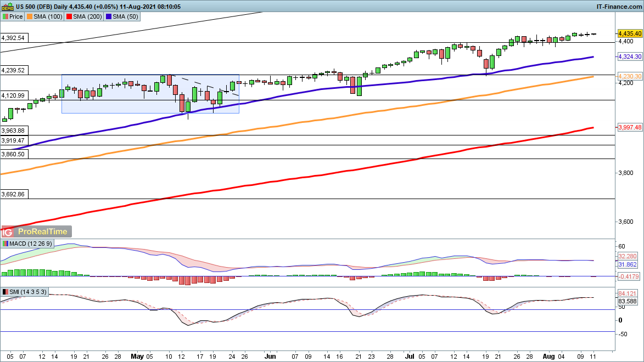The height and width of the screenshot is (362, 644).
Task: Click the May label on the time axis
Action: (138, 355)
